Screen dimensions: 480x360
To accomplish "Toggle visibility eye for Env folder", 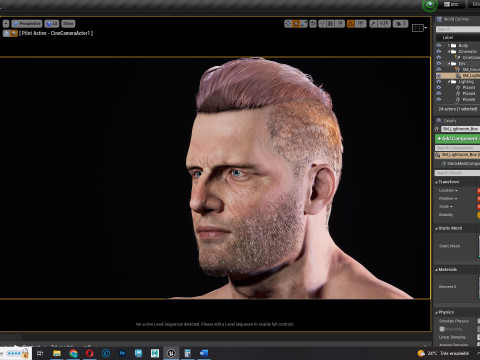I will pos(439,63).
